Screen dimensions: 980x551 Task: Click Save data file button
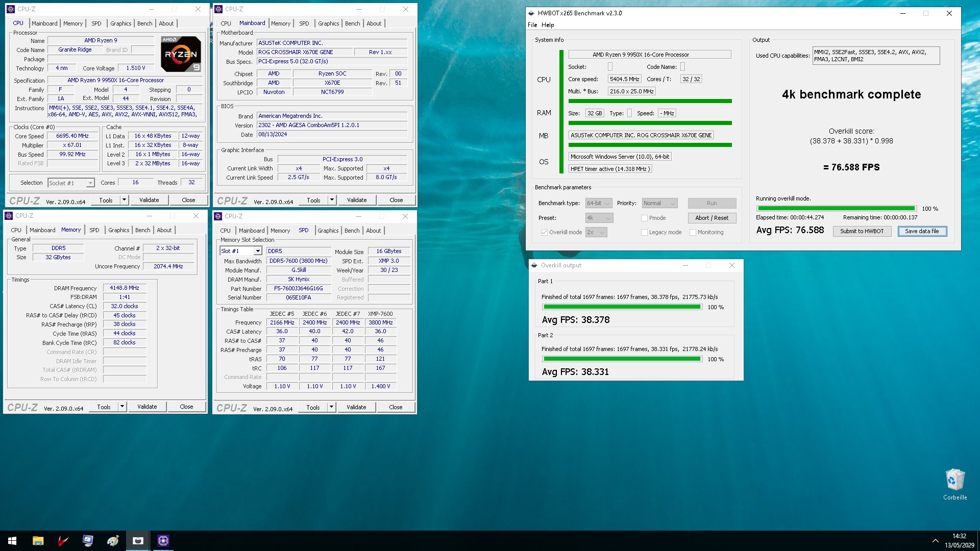click(922, 231)
